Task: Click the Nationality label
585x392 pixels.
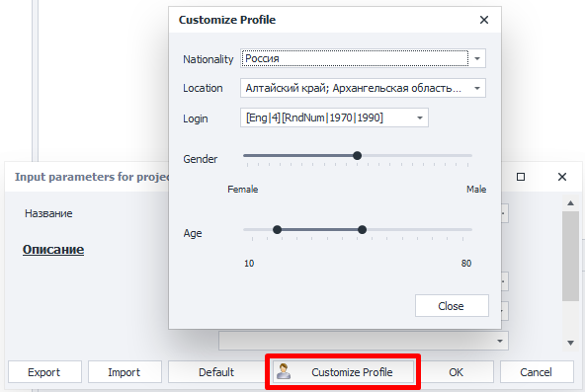Action: pos(209,59)
